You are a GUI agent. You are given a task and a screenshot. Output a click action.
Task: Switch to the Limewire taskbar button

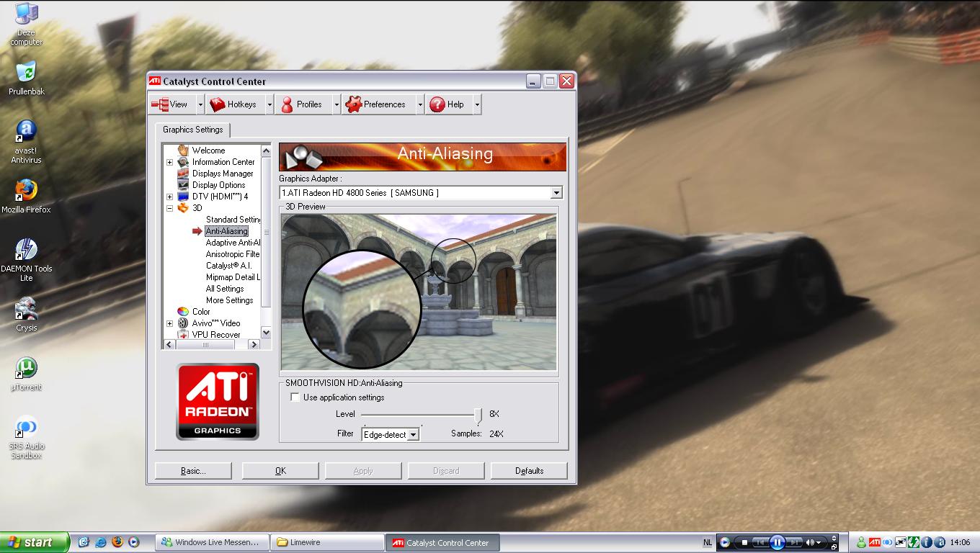click(327, 542)
